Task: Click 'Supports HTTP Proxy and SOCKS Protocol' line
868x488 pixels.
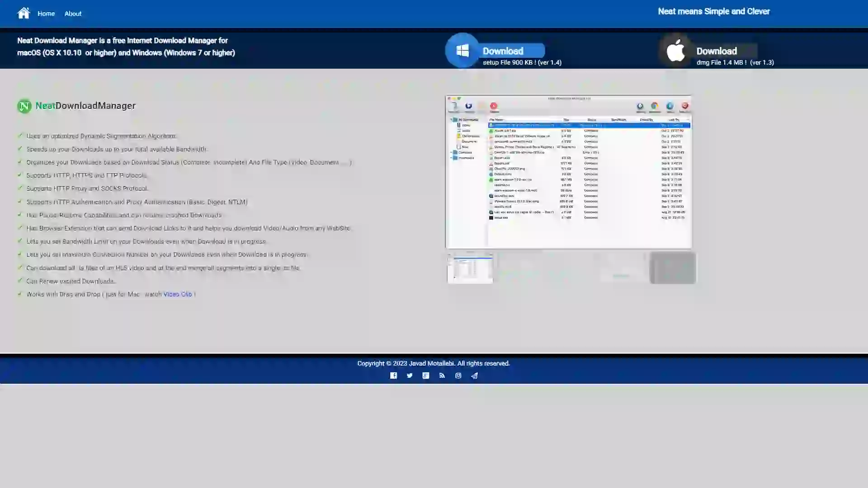Action: 87,188
